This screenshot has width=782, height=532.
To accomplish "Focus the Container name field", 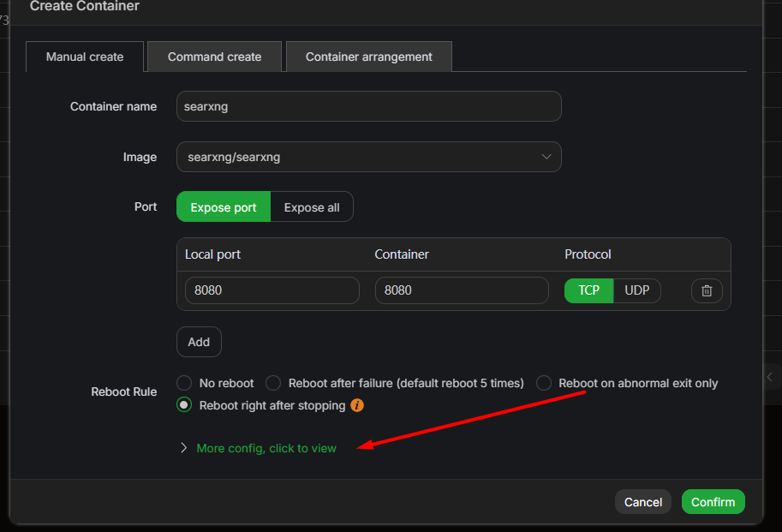I will 368,106.
